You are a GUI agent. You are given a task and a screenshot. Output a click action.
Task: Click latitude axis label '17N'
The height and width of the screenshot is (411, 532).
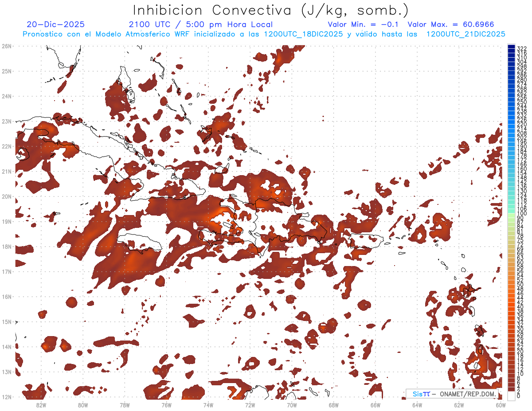[7, 271]
